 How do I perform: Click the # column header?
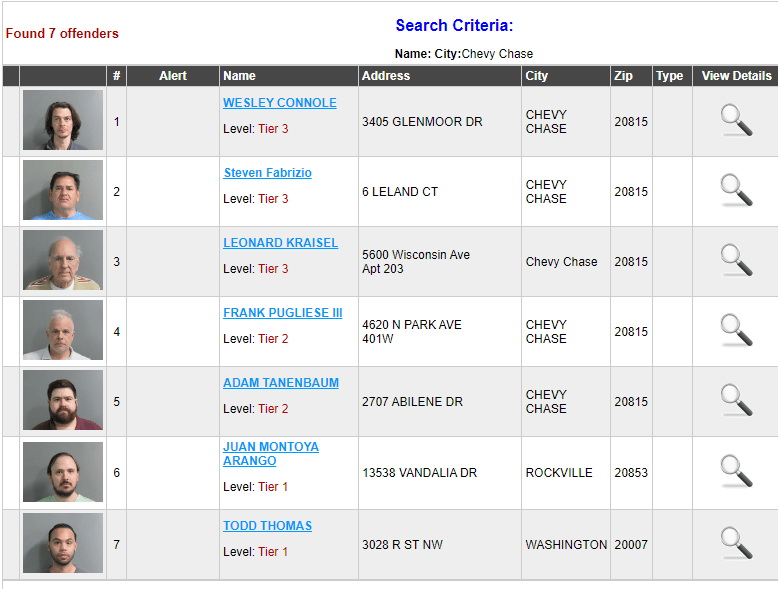pyautogui.click(x=116, y=76)
